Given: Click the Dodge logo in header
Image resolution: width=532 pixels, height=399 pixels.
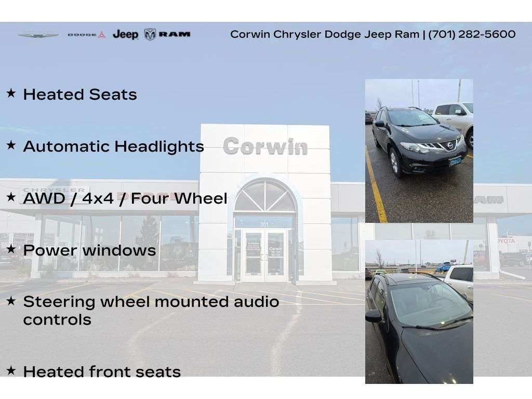Looking at the screenshot, I should click(86, 35).
